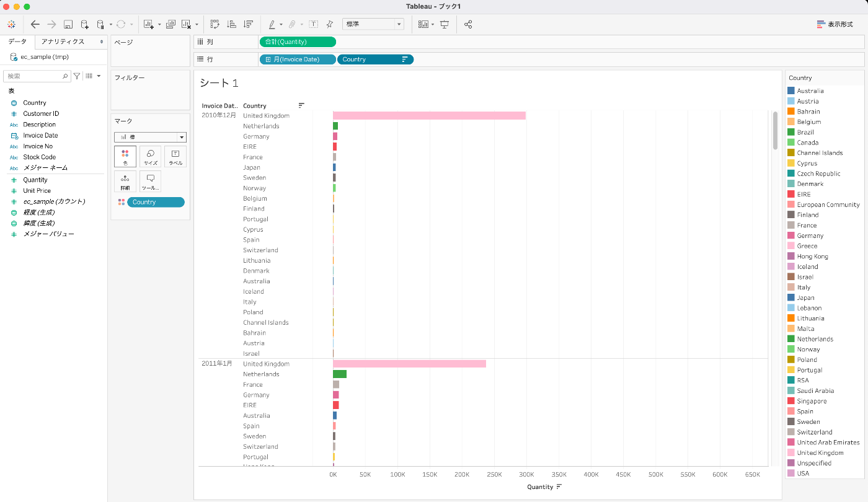Viewport: 868px width, 502px height.
Task: Click the save workbook icon
Action: click(x=68, y=24)
